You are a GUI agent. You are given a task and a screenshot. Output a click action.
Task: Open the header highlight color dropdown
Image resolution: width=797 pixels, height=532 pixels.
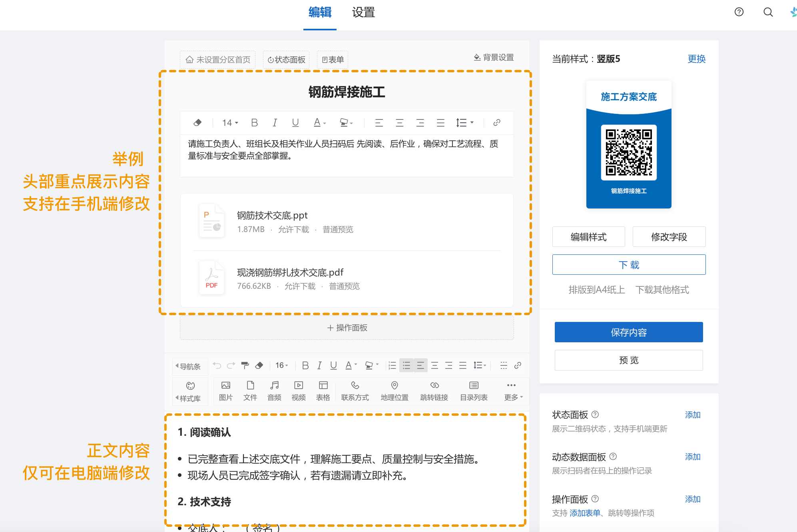click(346, 123)
